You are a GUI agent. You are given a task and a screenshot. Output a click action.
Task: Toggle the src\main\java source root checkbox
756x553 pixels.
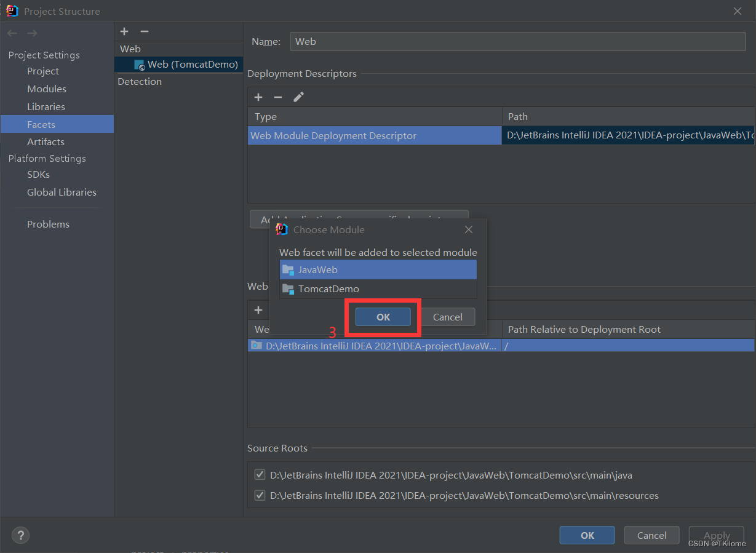pyautogui.click(x=260, y=475)
